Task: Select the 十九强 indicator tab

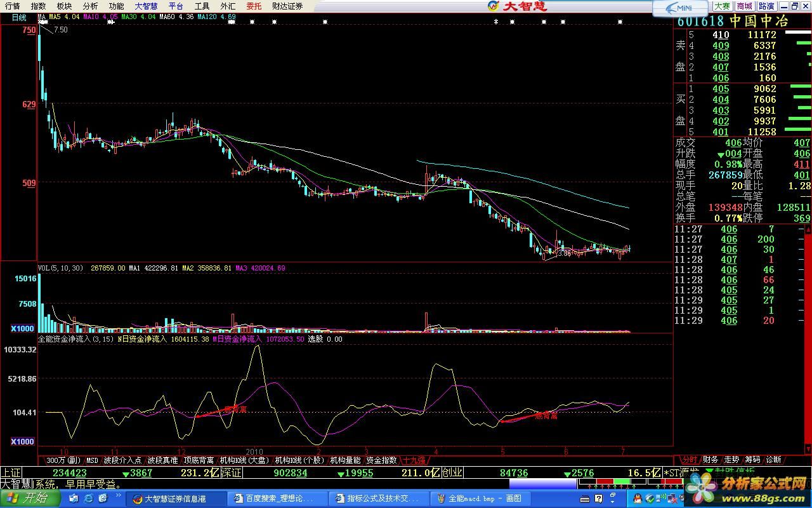Action: point(414,460)
